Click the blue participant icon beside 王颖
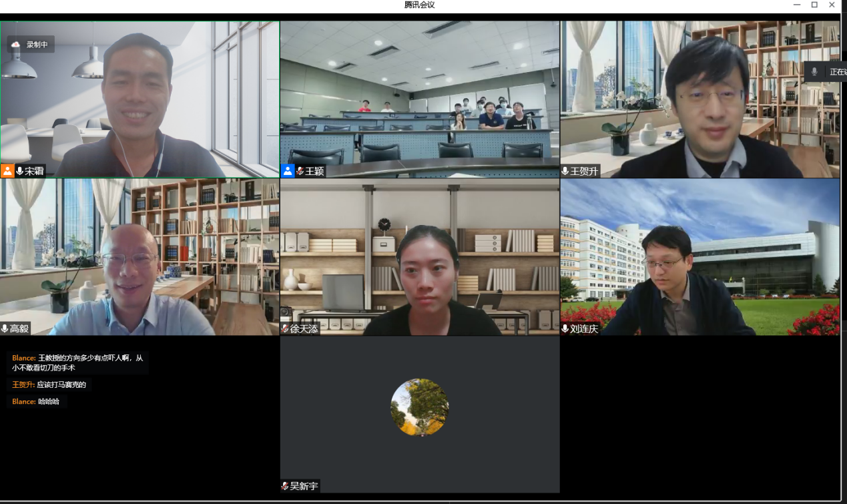 coord(288,171)
